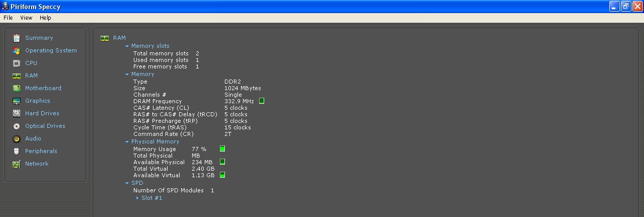Click the 2.40 GB total virtual value

tap(203, 169)
